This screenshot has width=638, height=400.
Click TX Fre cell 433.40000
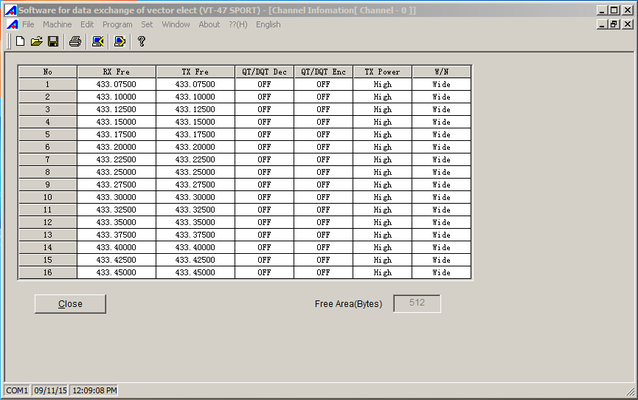tap(195, 247)
